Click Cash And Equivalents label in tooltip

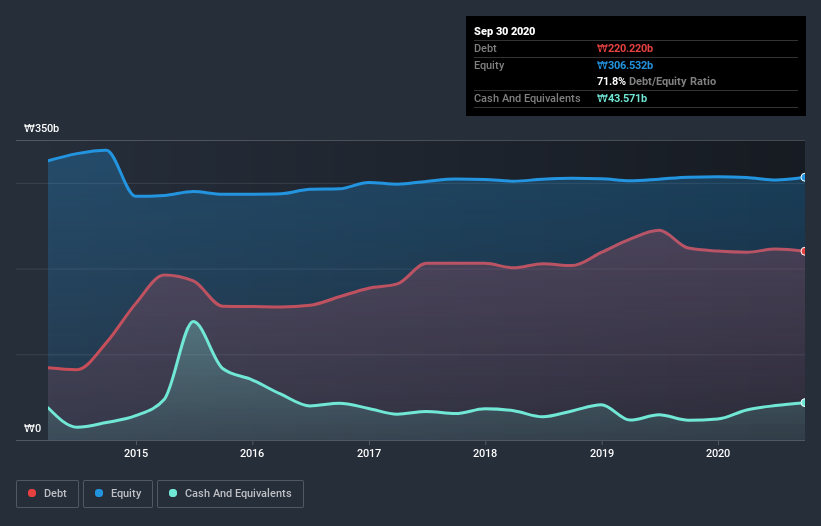(527, 98)
